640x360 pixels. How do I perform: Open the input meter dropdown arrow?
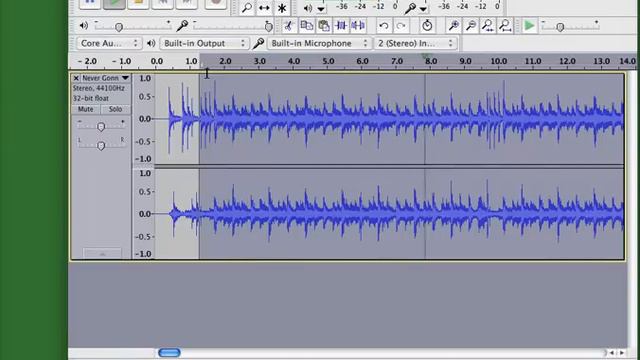423,9
